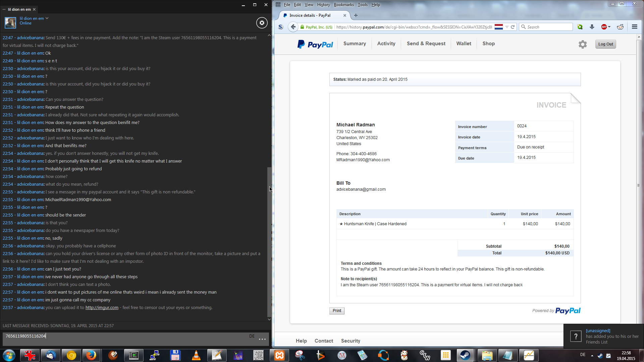Open Steam chat settings gear

262,23
